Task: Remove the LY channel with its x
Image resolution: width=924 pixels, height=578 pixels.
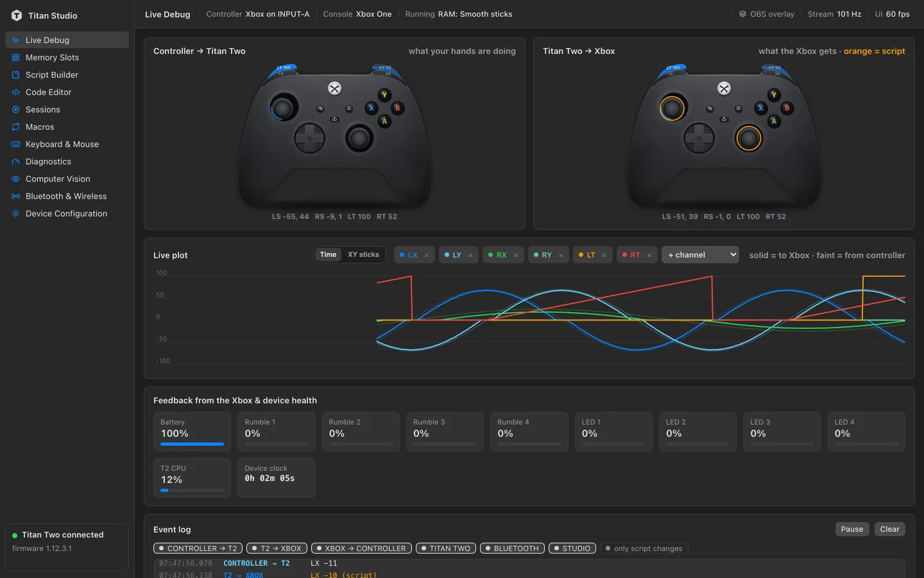Action: tap(470, 255)
